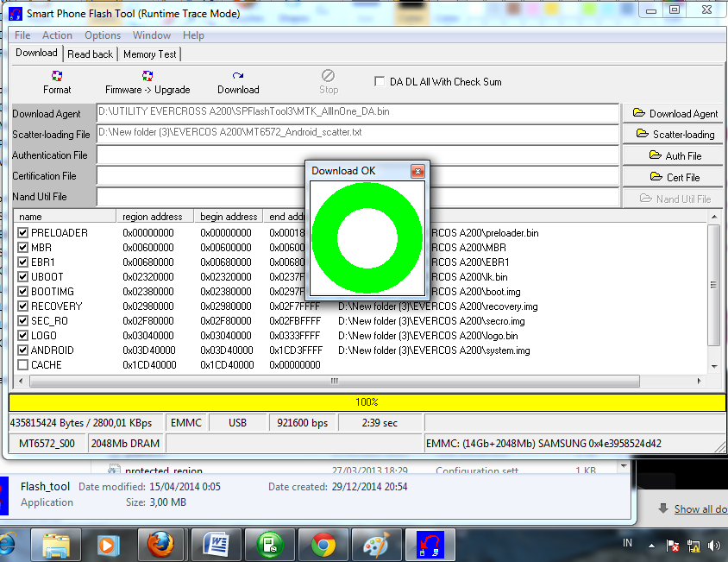Select the Format tool

(57, 82)
